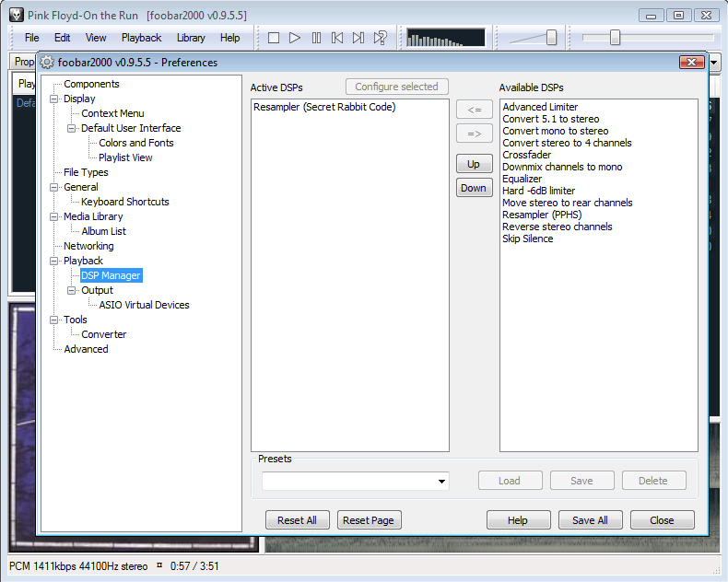Open the Playback menu
This screenshot has height=582, width=728.
(141, 38)
